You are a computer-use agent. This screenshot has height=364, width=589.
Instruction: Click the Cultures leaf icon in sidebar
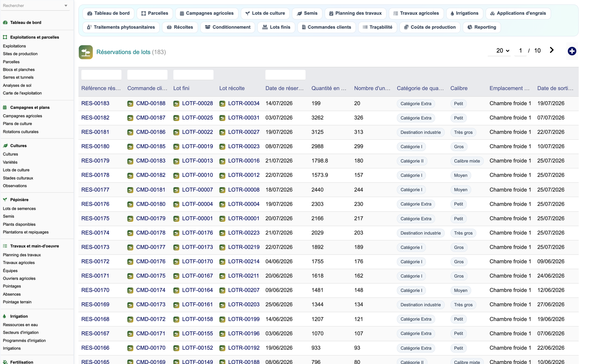point(5,146)
